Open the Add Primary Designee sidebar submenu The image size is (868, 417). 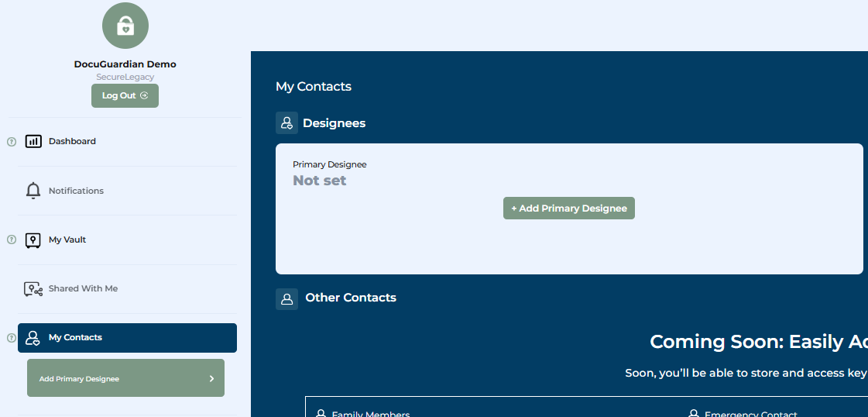[x=125, y=378]
